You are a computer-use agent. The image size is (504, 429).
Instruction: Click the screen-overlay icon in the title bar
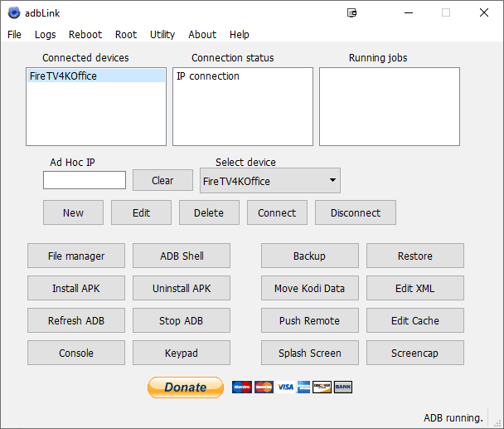352,12
